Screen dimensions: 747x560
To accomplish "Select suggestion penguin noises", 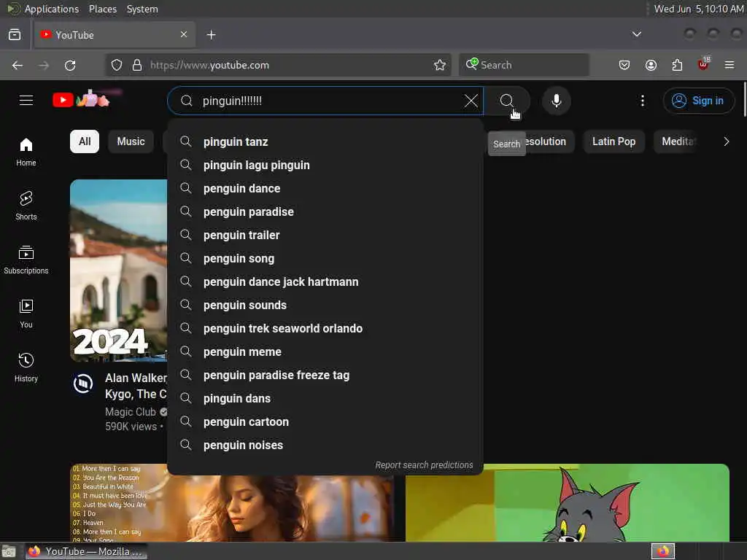I will tap(325, 445).
